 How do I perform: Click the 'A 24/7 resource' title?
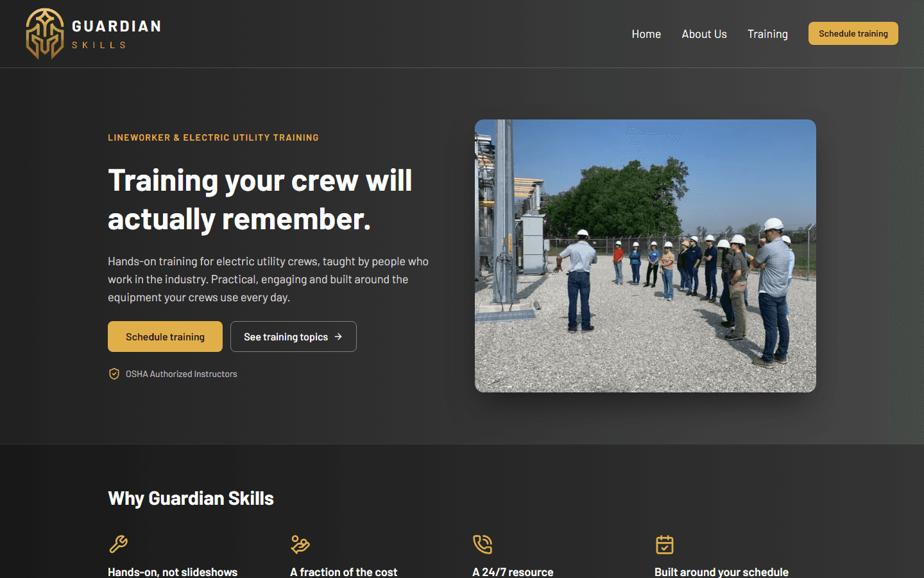[x=513, y=572]
